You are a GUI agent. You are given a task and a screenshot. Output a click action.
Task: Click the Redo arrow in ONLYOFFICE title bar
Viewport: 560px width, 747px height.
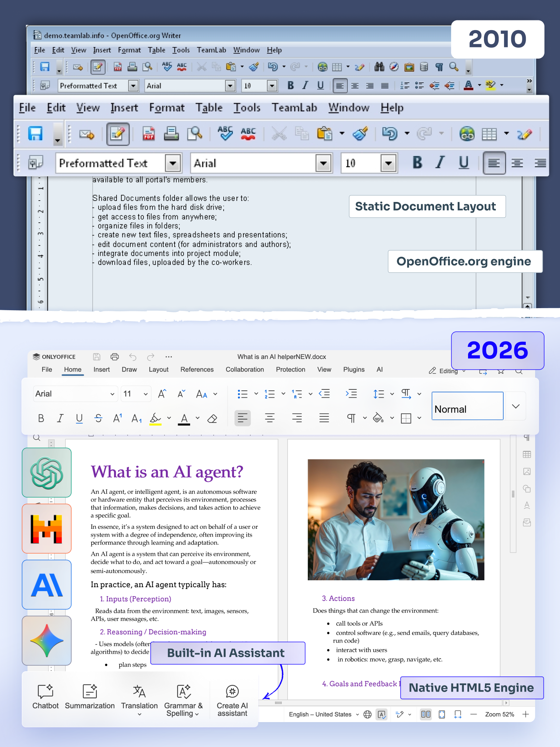(151, 357)
